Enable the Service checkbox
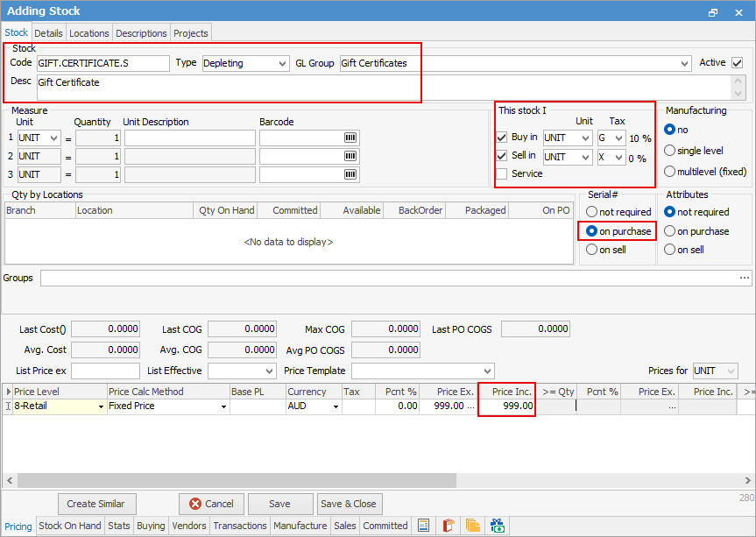The width and height of the screenshot is (756, 537). (502, 173)
